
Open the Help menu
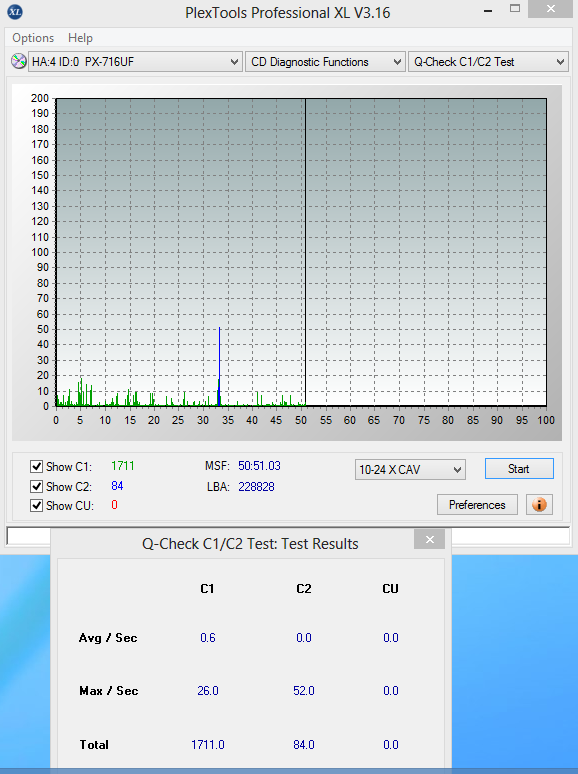[80, 38]
